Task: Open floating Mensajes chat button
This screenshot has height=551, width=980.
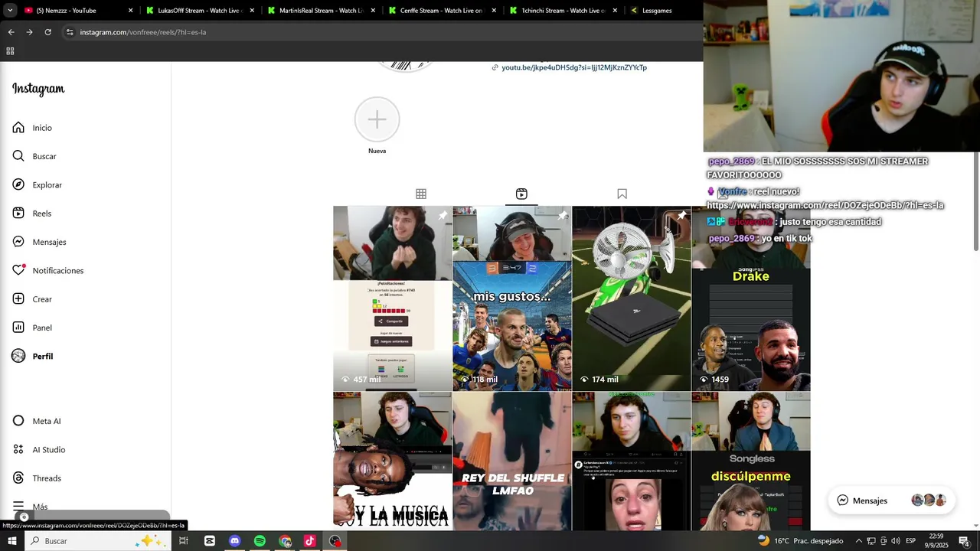Action: (892, 500)
